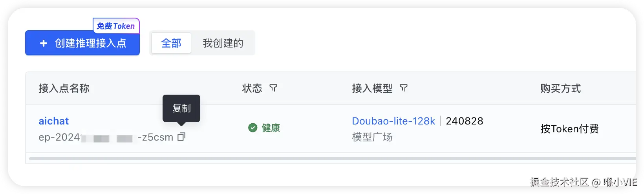Click the model version 240828
Image resolution: width=644 pixels, height=194 pixels.
coord(464,121)
